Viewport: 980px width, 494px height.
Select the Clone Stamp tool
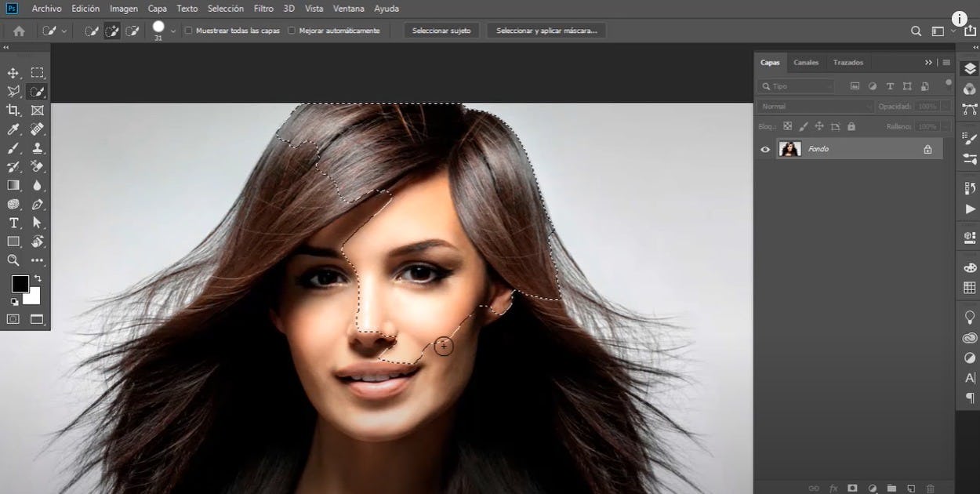click(x=38, y=147)
